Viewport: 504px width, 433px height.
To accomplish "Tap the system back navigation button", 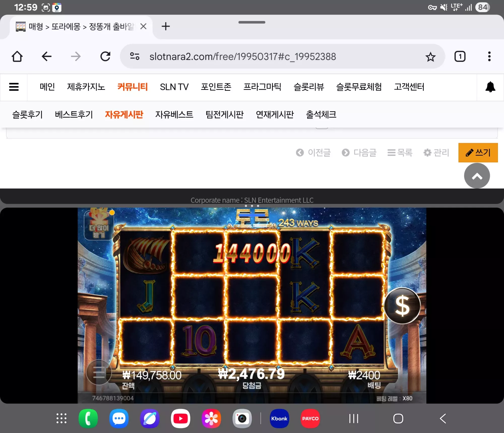I will pyautogui.click(x=443, y=419).
